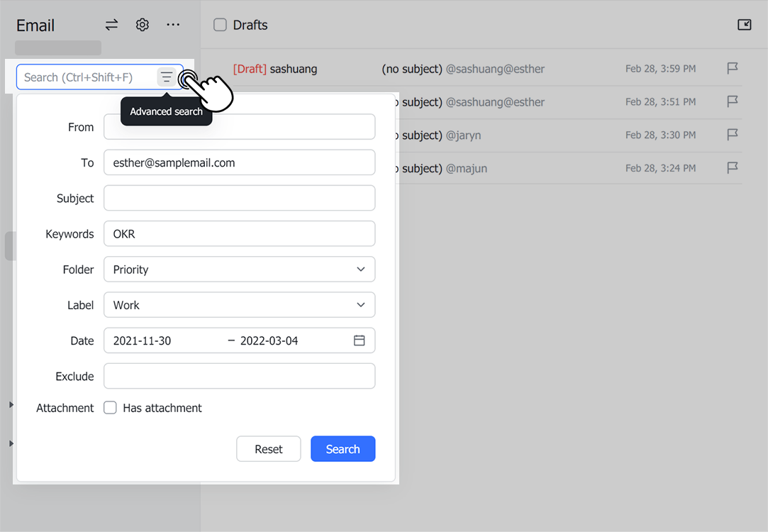Open the ellipsis more-options icon
768x532 pixels.
click(173, 24)
